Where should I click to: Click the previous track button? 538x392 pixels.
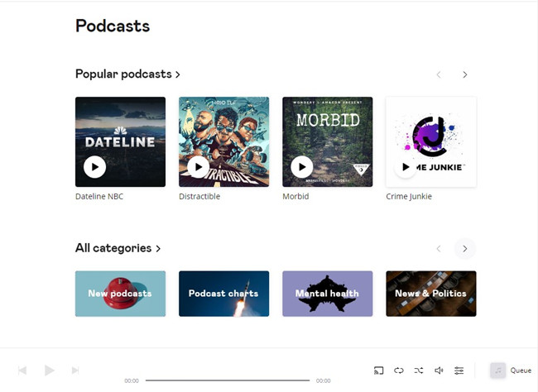point(22,370)
